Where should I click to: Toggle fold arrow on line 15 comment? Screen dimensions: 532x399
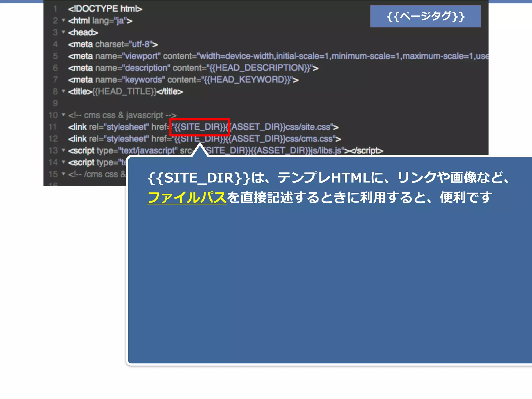63,174
